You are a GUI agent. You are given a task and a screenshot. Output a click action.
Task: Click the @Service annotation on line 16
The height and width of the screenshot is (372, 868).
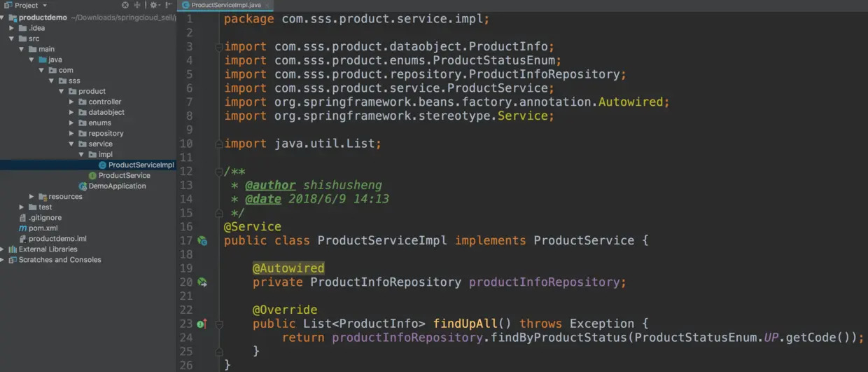pos(253,227)
